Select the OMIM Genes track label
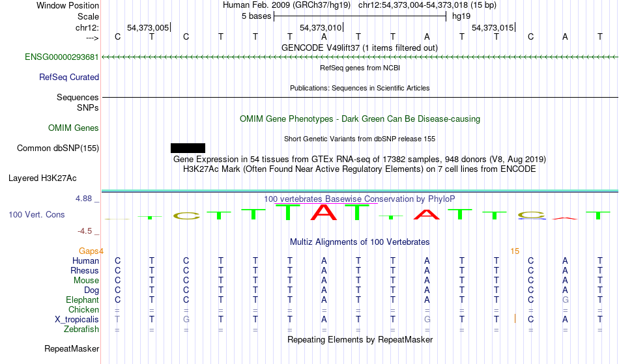619x364 pixels. coord(74,128)
